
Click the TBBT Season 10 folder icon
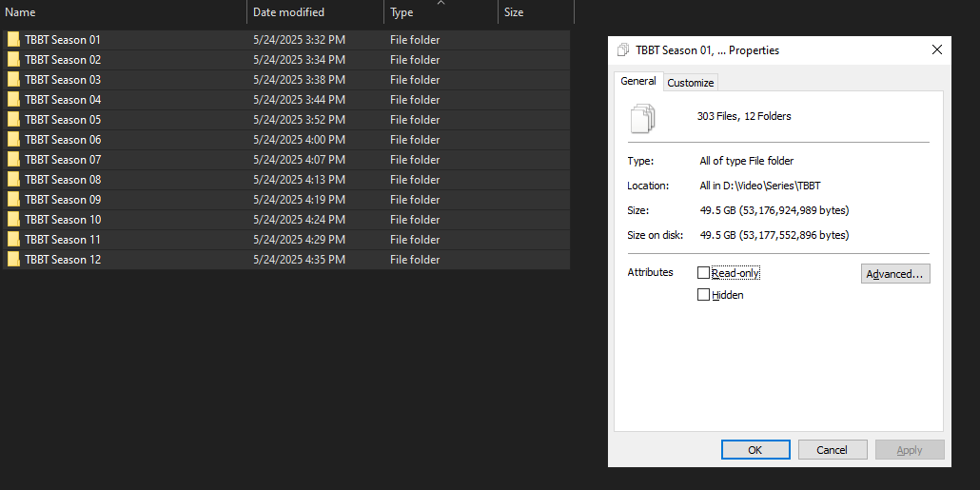pyautogui.click(x=13, y=220)
